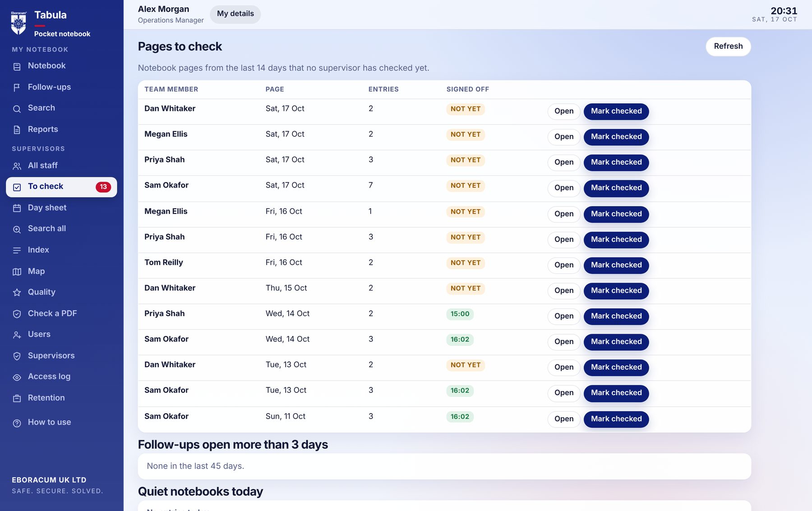Mark Sam Okafor's 7-entry page checked
This screenshot has width=812, height=511.
tap(616, 188)
